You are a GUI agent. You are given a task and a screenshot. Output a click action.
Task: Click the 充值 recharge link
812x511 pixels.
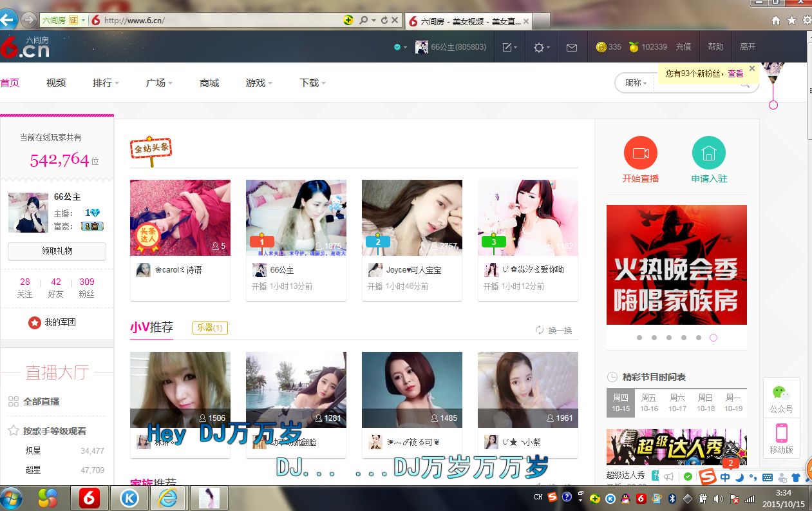pos(683,47)
